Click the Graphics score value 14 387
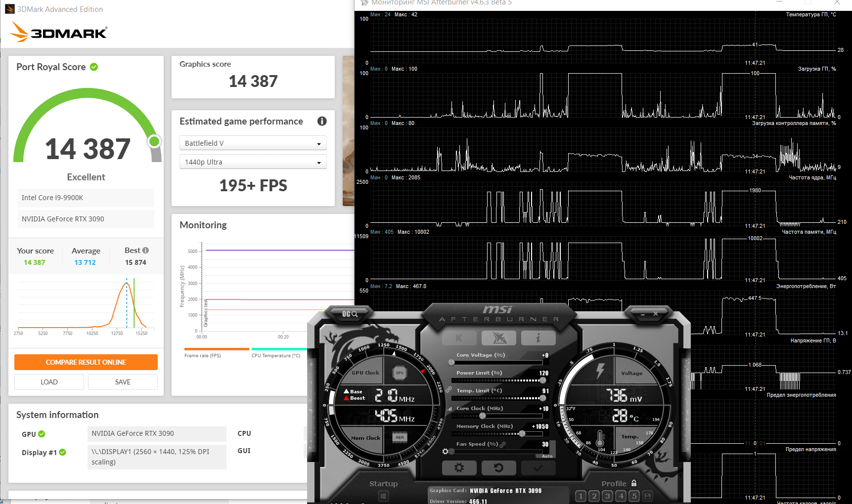 [x=253, y=81]
